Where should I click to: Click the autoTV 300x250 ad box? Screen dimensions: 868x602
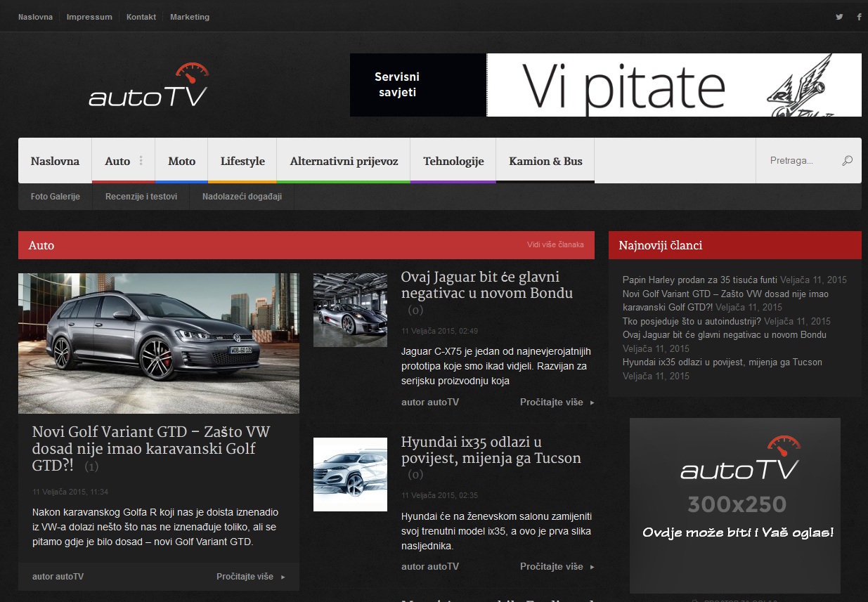coord(735,506)
